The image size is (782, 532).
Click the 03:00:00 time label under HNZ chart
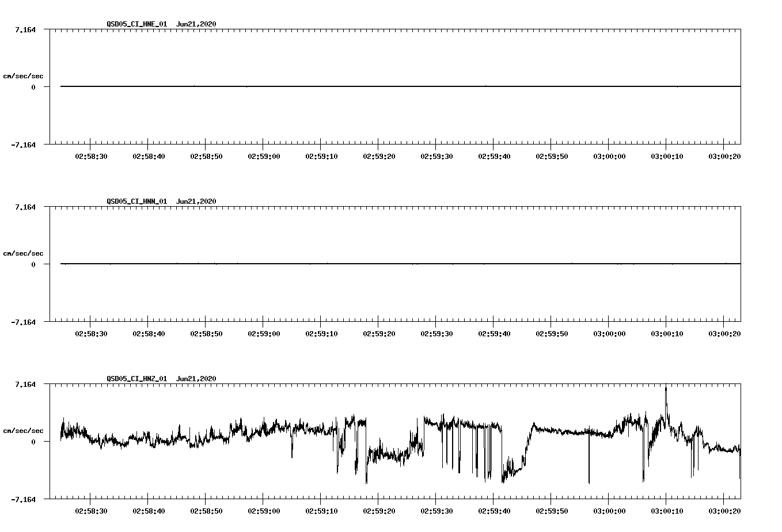click(x=609, y=511)
